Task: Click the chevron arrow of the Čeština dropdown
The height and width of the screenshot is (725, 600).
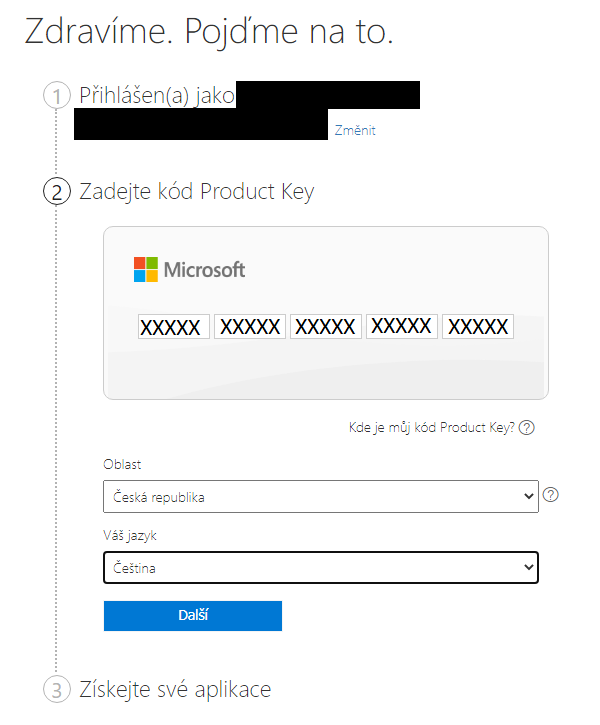Action: coord(529,567)
